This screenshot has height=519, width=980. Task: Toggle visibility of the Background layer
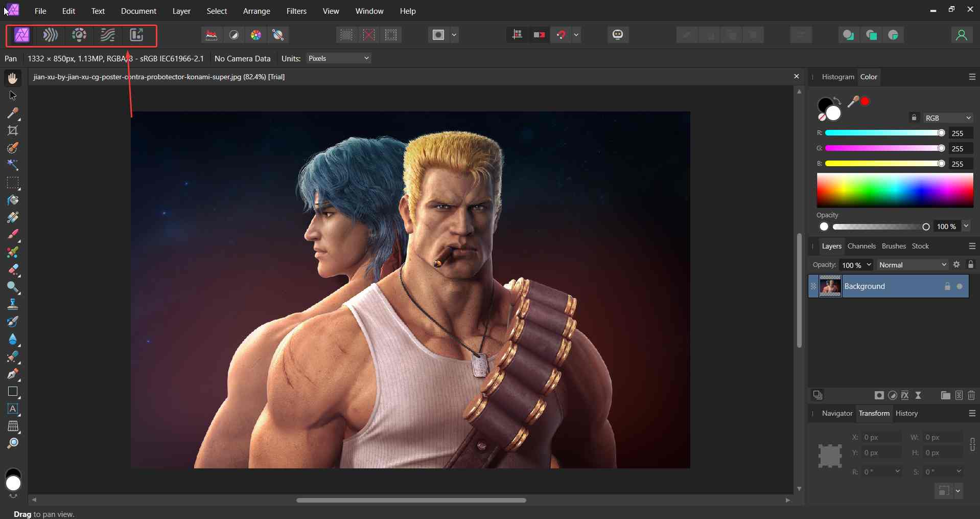tap(960, 286)
